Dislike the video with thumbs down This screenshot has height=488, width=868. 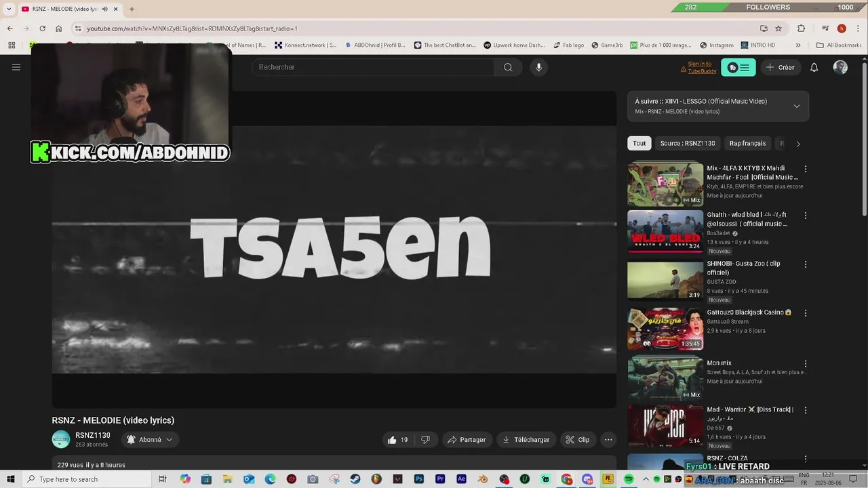click(x=425, y=440)
